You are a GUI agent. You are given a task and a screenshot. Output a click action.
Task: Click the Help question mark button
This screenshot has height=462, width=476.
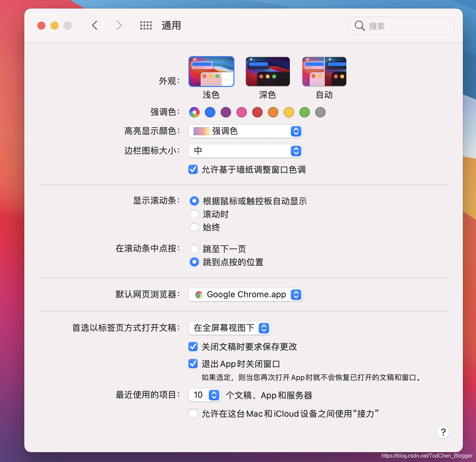[x=443, y=432]
